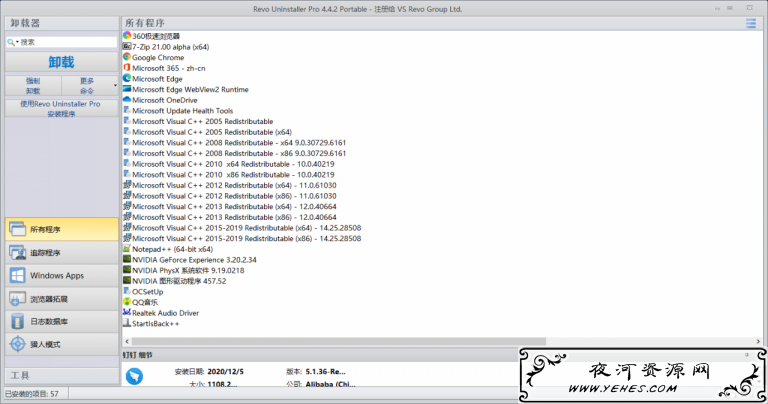
Task: Click the search magnifier icon
Action: click(x=11, y=43)
